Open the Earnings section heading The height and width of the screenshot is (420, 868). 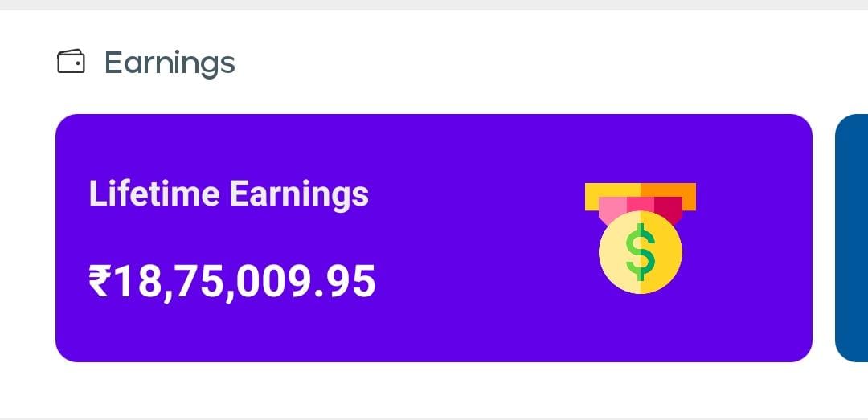pos(170,63)
